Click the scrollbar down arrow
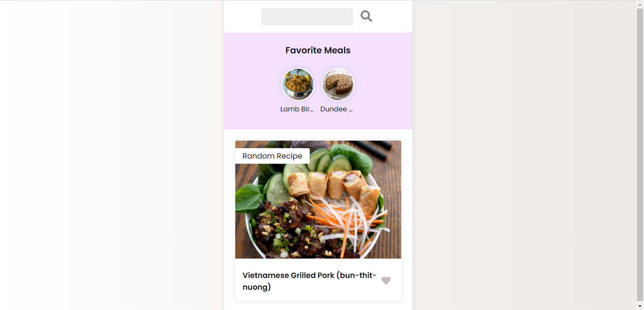The image size is (644, 310). point(641,306)
